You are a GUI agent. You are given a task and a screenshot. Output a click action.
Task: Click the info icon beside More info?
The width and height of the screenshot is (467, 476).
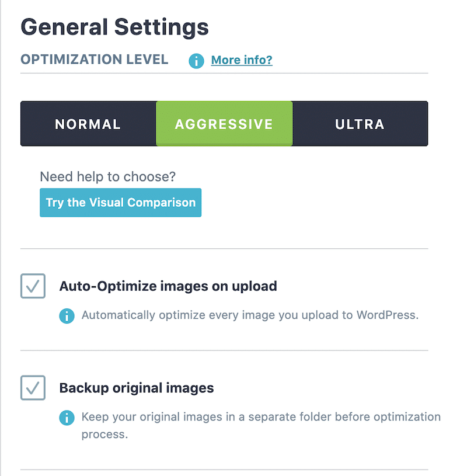[196, 61]
